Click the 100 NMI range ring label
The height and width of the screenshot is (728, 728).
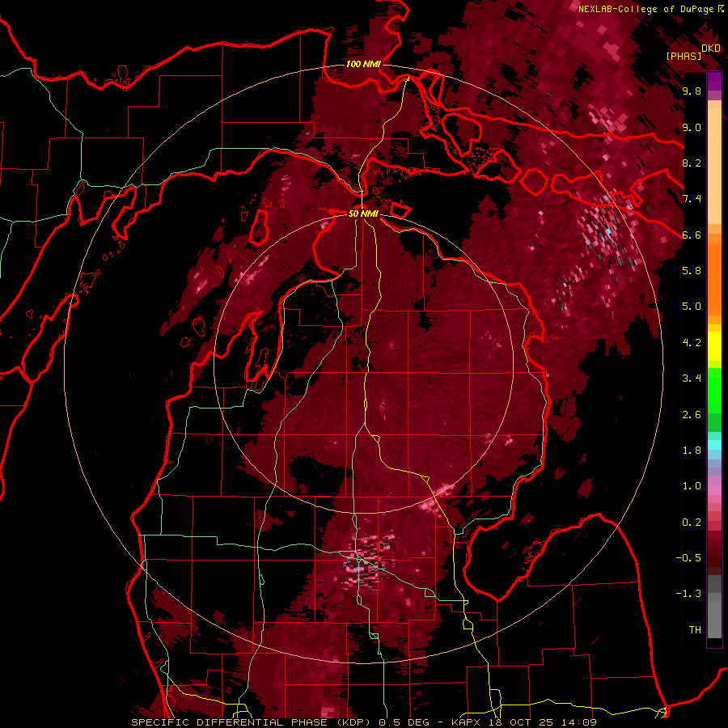tap(363, 64)
